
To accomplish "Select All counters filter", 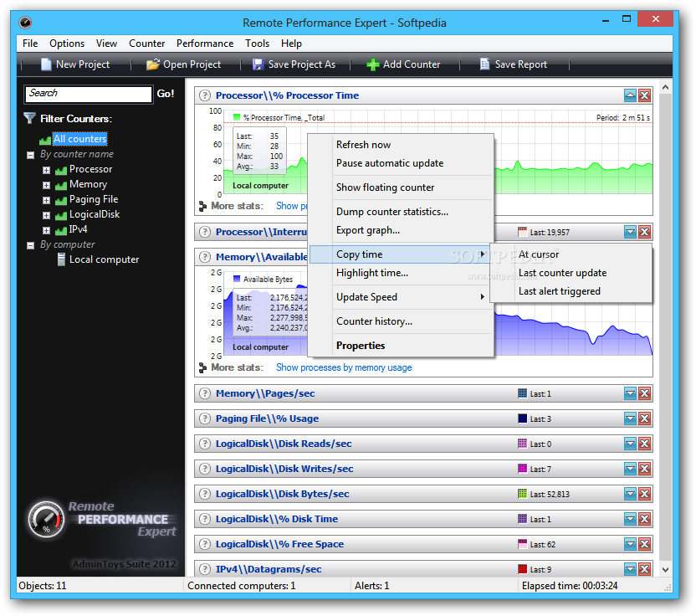I will (80, 139).
